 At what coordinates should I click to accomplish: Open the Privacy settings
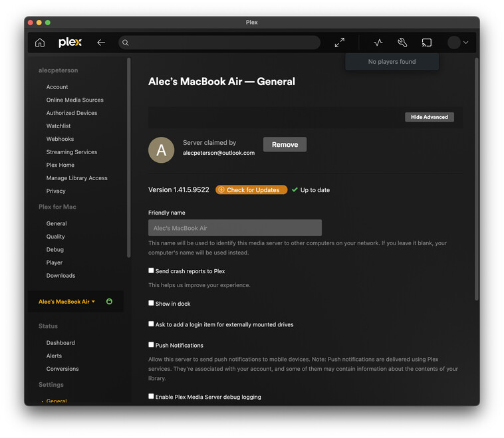click(x=56, y=191)
